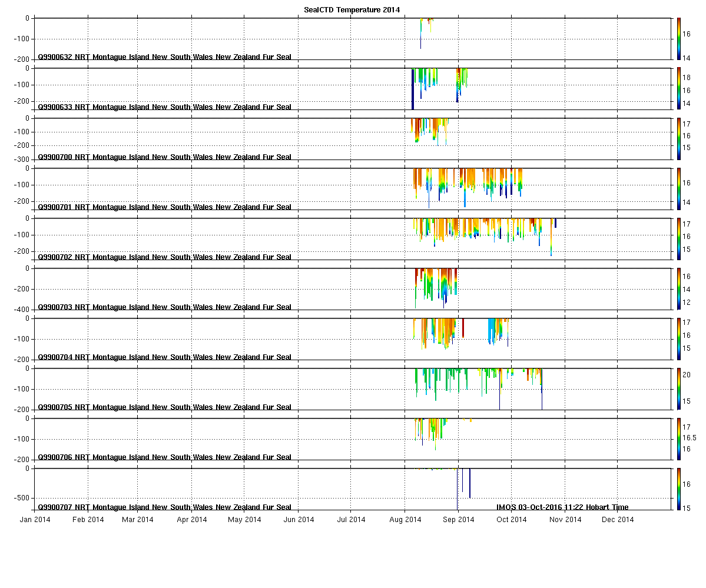Screen dimensions: 706x588
Task: Click the '-400' depth tick of panel Q9900703
Action: pyautogui.click(x=21, y=310)
